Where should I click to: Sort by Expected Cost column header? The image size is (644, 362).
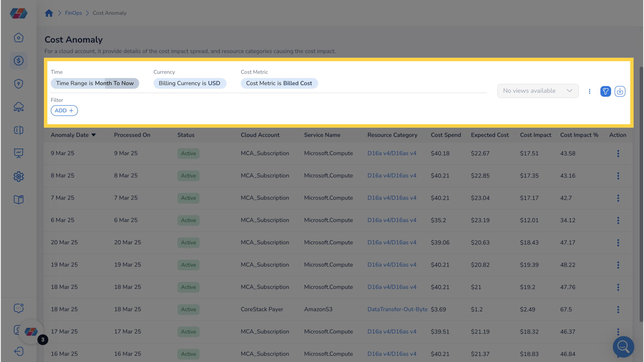(x=490, y=135)
